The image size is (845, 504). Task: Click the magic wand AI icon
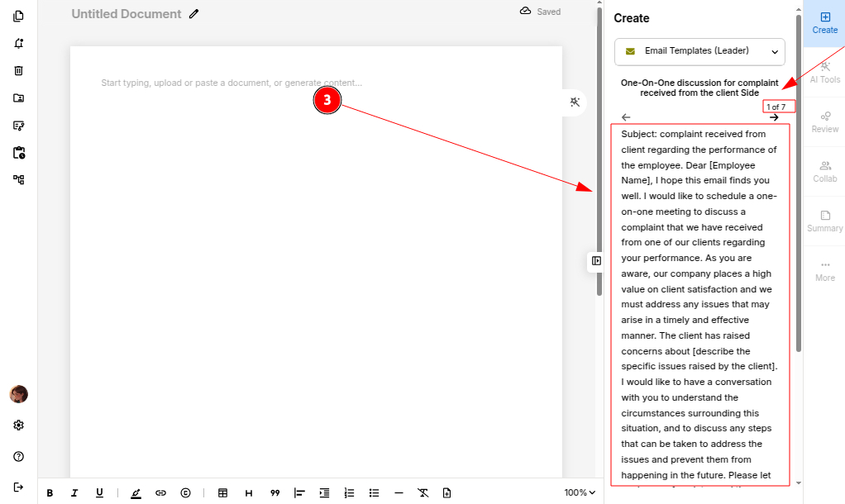[575, 102]
